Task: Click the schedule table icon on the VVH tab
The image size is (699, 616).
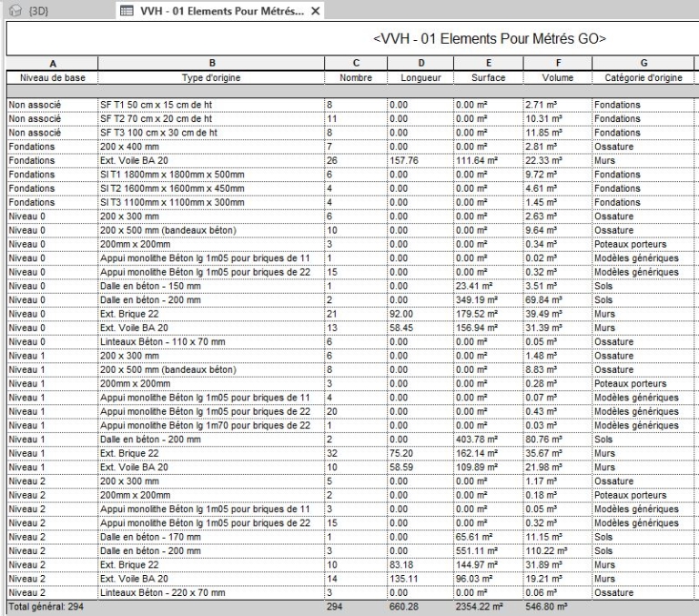Action: 127,11
